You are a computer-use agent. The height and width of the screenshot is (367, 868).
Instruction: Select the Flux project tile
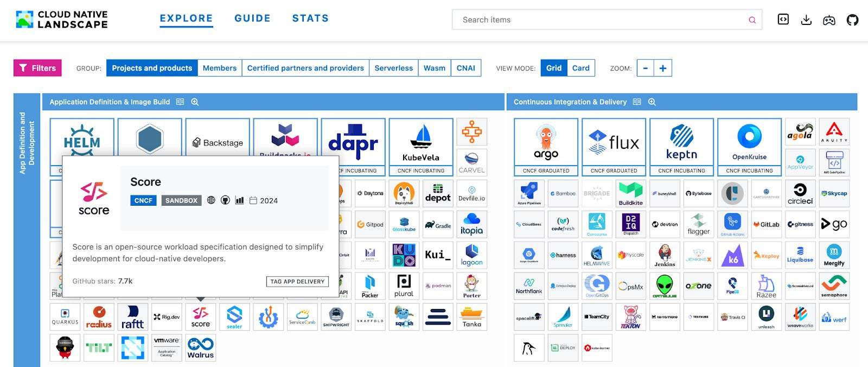614,147
